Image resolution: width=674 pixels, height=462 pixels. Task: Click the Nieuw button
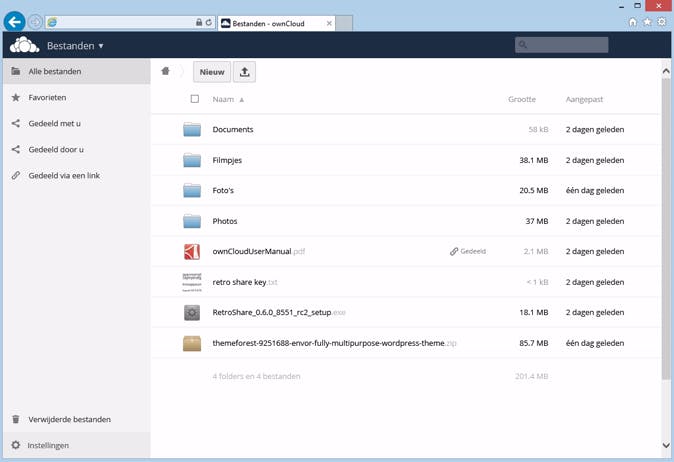(212, 72)
